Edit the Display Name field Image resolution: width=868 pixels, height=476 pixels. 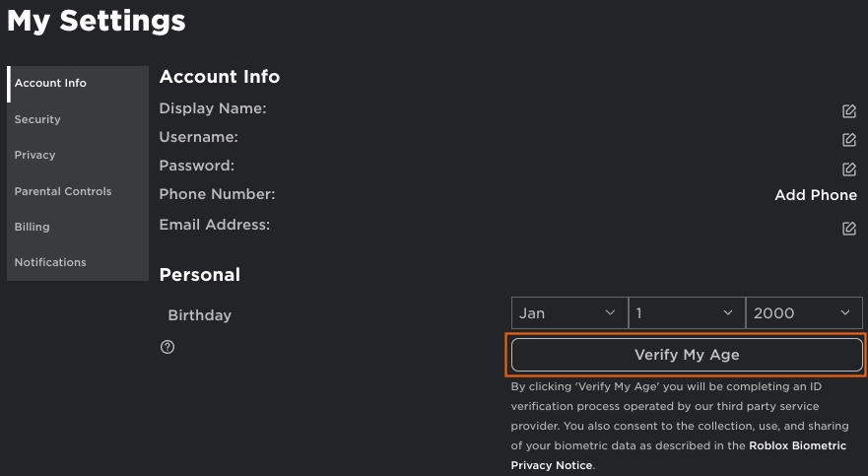pyautogui.click(x=848, y=110)
